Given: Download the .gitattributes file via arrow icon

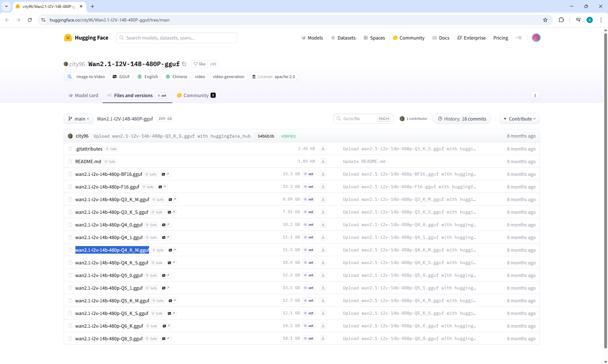Looking at the screenshot, I should tap(323, 149).
